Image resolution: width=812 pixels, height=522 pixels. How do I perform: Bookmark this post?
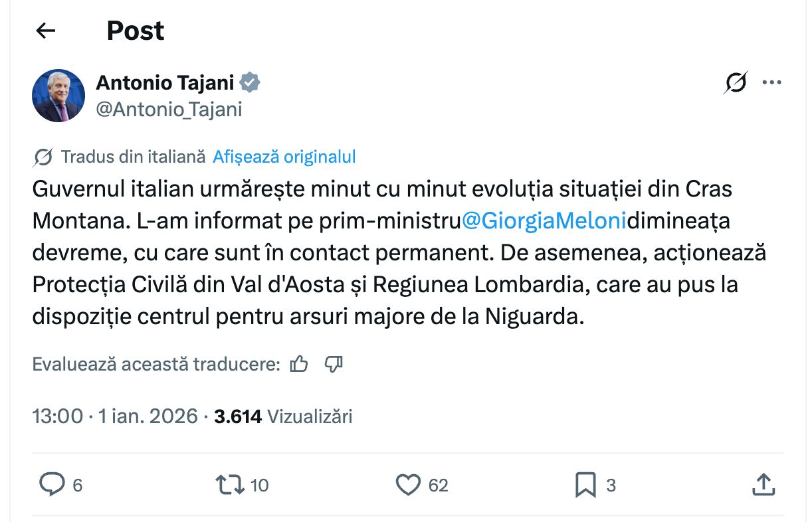585,485
